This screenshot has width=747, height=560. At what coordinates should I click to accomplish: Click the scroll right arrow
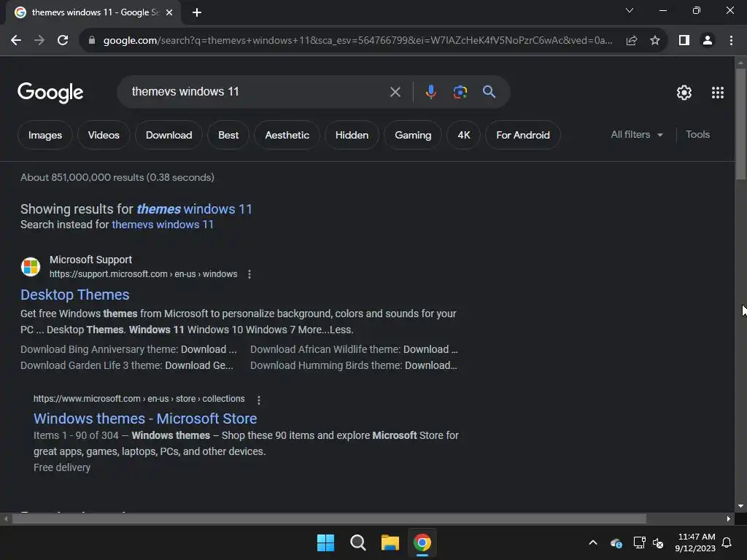tap(729, 518)
